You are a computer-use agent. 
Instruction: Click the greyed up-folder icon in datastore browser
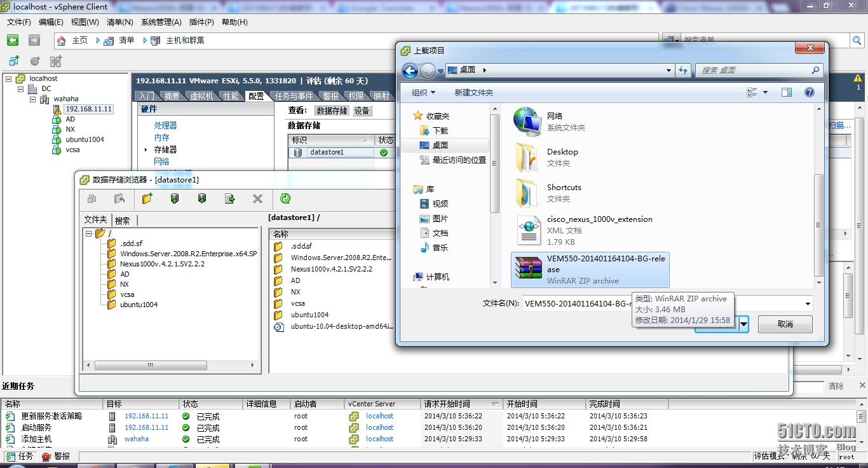pos(119,199)
